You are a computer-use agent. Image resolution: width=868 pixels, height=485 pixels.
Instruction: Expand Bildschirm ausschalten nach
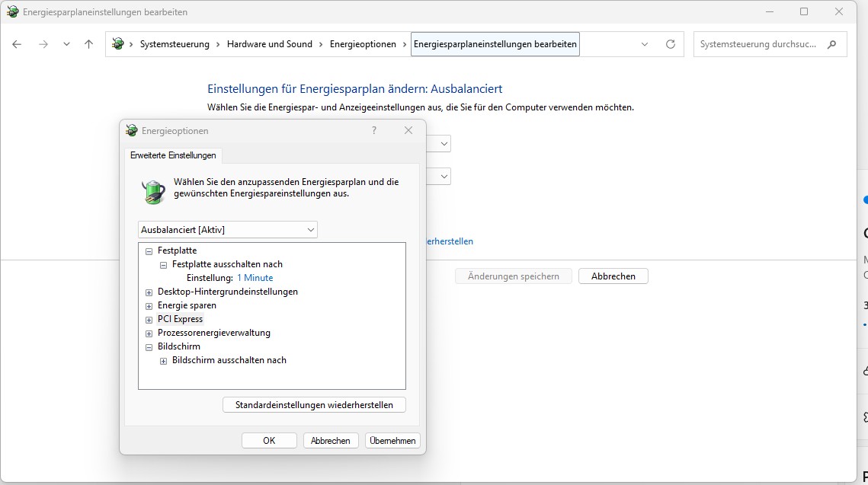[x=162, y=360]
